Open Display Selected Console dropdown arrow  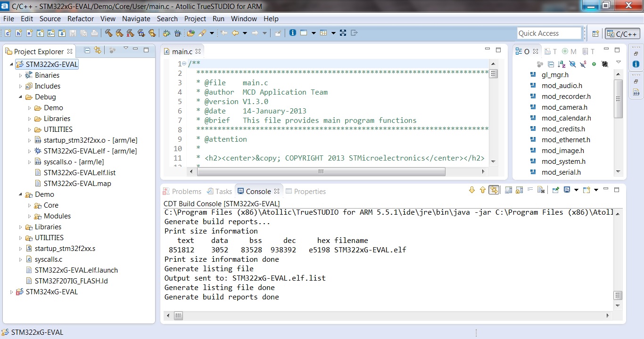coord(575,190)
